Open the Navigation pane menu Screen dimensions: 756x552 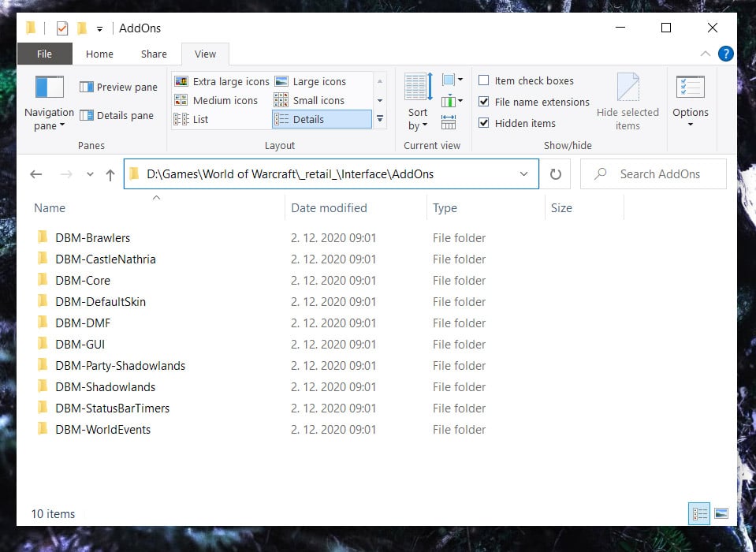pyautogui.click(x=49, y=103)
